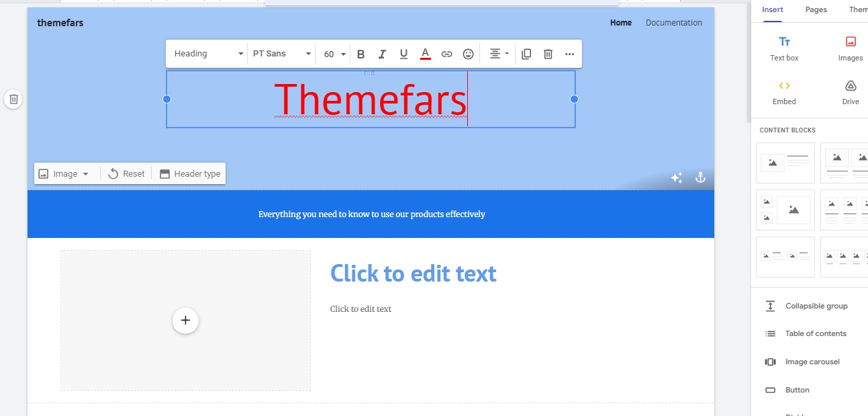868x416 pixels.
Task: Open the PT Sans font dropdown
Action: pyautogui.click(x=282, y=54)
